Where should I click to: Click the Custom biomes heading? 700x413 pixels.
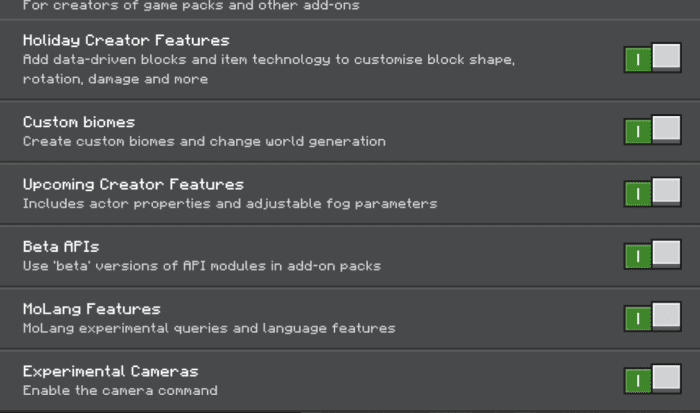[79, 122]
